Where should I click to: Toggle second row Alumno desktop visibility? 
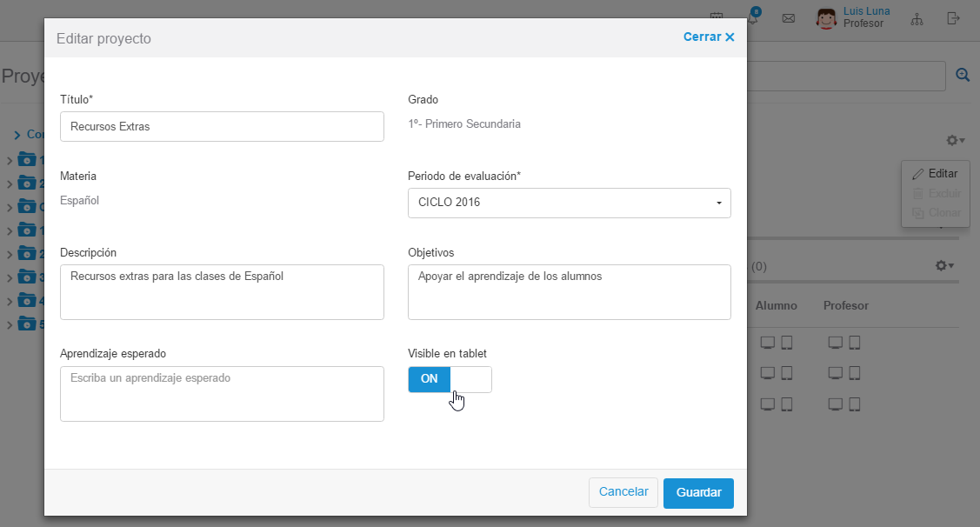(767, 373)
